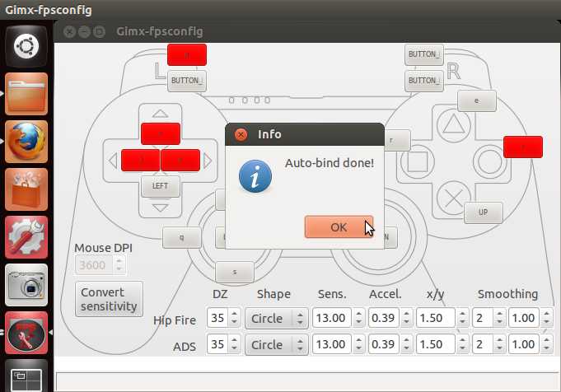Click Hip Fire Smoothing field showing 2
561x392 pixels.
(483, 318)
